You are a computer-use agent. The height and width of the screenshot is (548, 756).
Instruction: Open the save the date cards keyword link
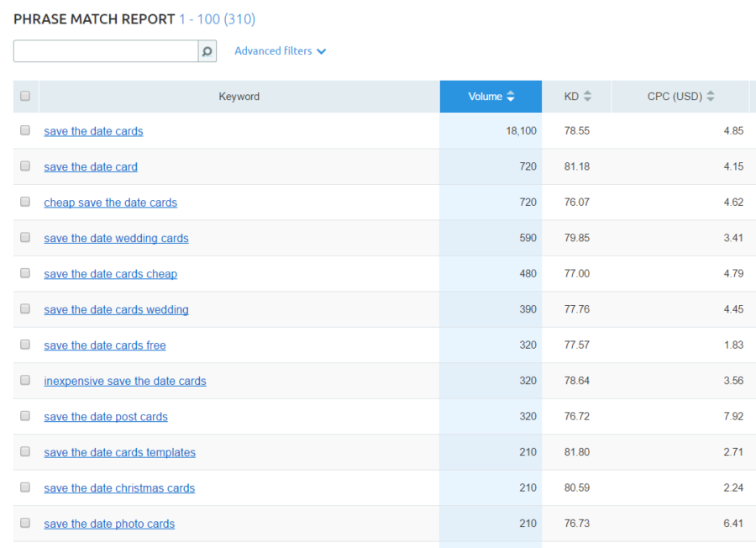[93, 131]
